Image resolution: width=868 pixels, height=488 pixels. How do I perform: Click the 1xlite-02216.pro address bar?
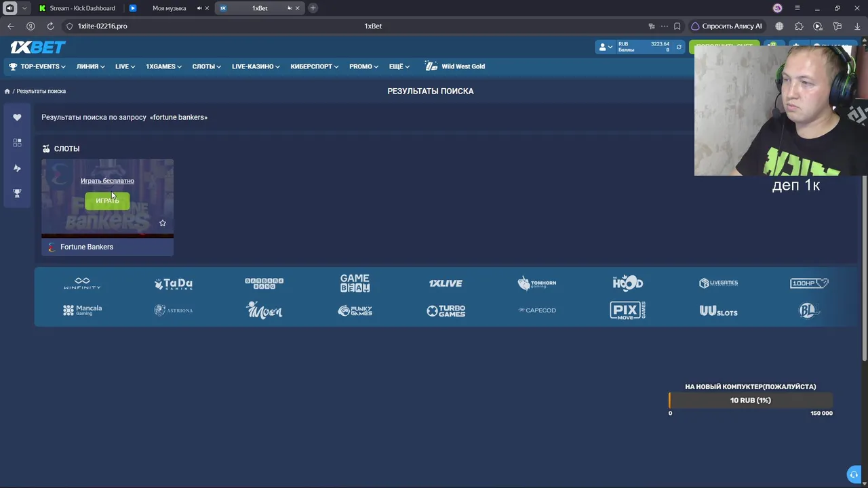coord(102,26)
